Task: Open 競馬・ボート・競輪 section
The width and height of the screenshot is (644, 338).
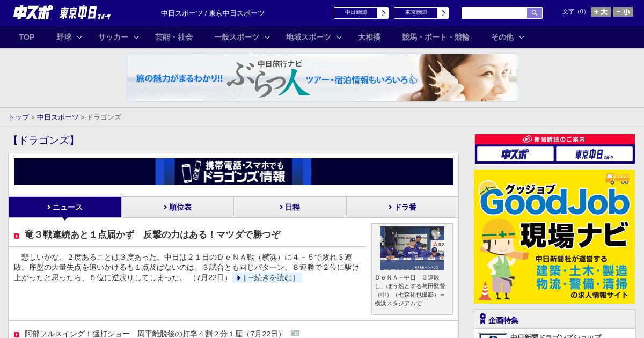Action: (436, 37)
